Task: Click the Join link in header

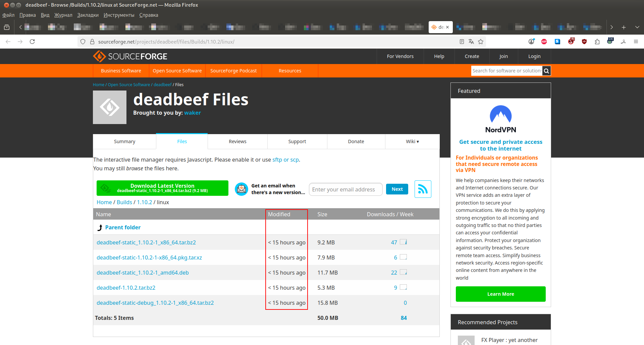Action: [x=503, y=56]
